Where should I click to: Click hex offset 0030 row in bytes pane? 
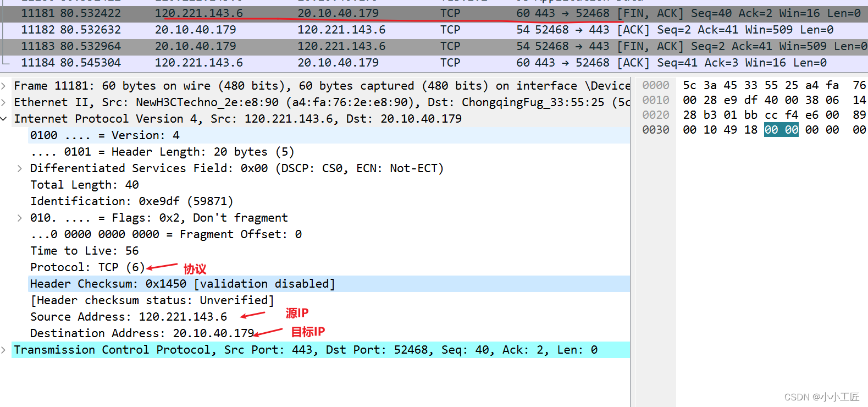coord(656,130)
